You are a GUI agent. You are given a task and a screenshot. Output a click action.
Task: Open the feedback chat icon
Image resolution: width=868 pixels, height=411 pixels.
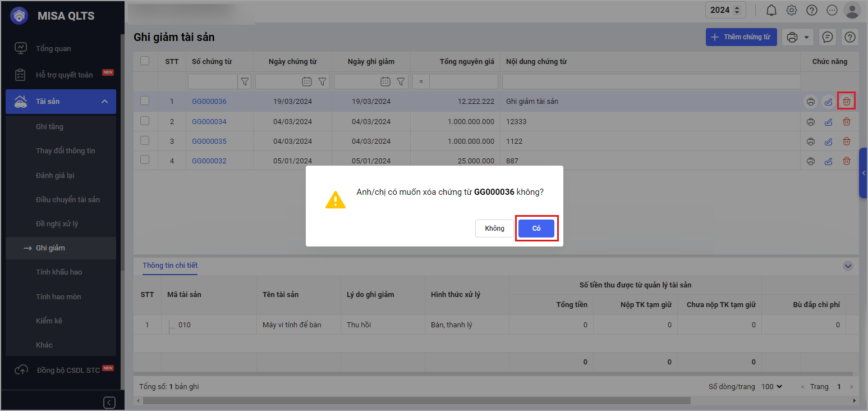pyautogui.click(x=827, y=37)
